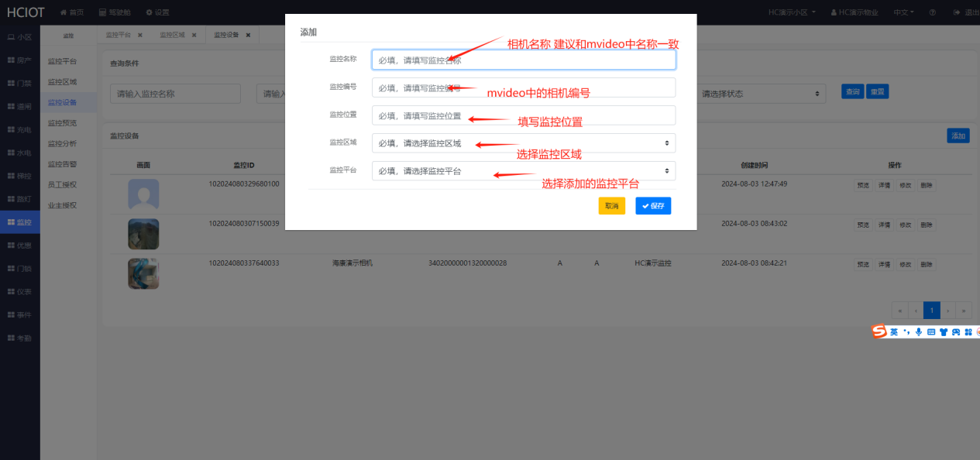Select 充电 in the left sidebar
Image resolution: width=980 pixels, height=460 pixels.
point(19,129)
